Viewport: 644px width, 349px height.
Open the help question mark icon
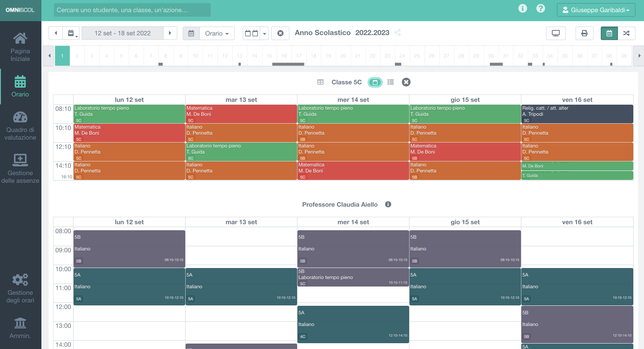[540, 9]
